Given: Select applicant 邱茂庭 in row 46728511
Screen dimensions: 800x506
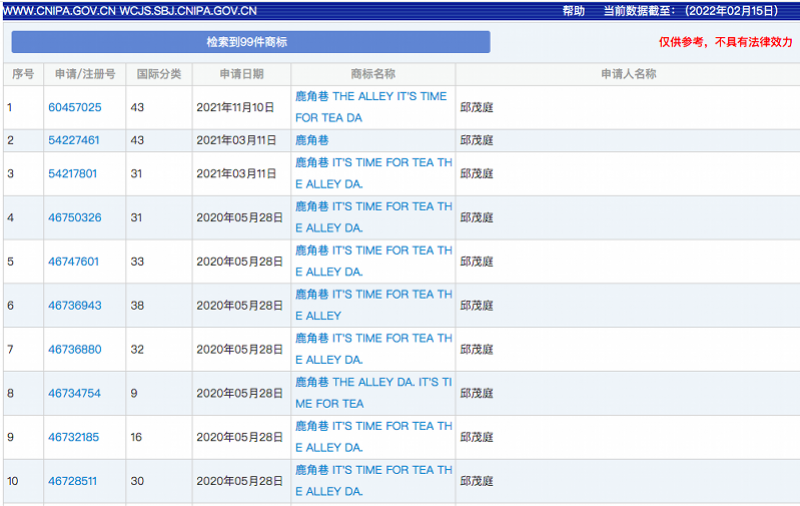Looking at the screenshot, I should 477,480.
